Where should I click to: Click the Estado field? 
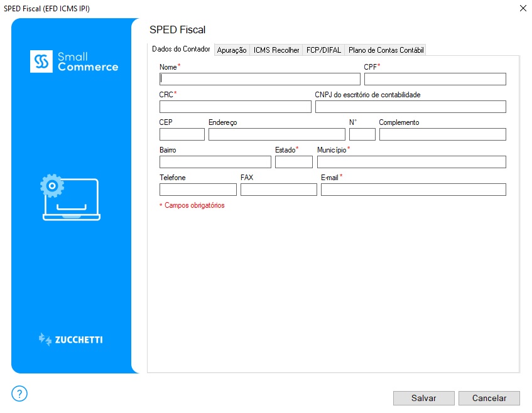[293, 162]
